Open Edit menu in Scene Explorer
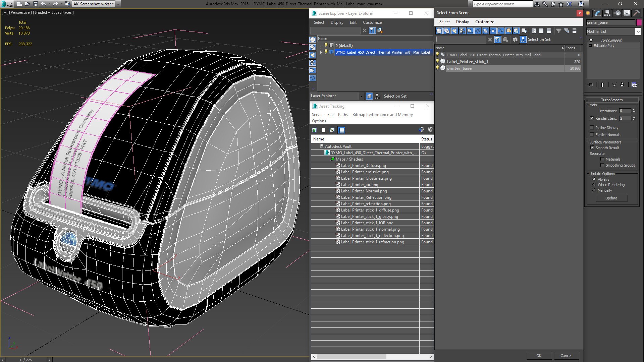Screen dimensions: 644x362 tap(353, 22)
